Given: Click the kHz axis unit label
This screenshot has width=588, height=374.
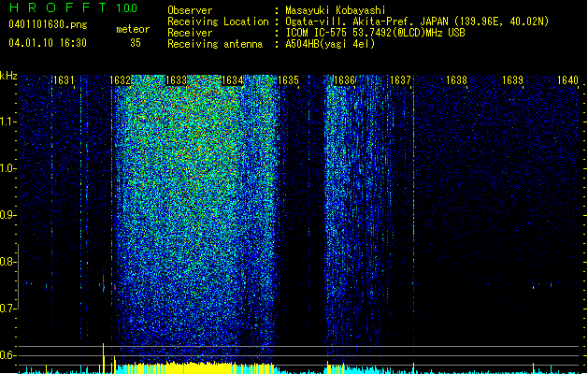Looking at the screenshot, I should click(x=8, y=76).
